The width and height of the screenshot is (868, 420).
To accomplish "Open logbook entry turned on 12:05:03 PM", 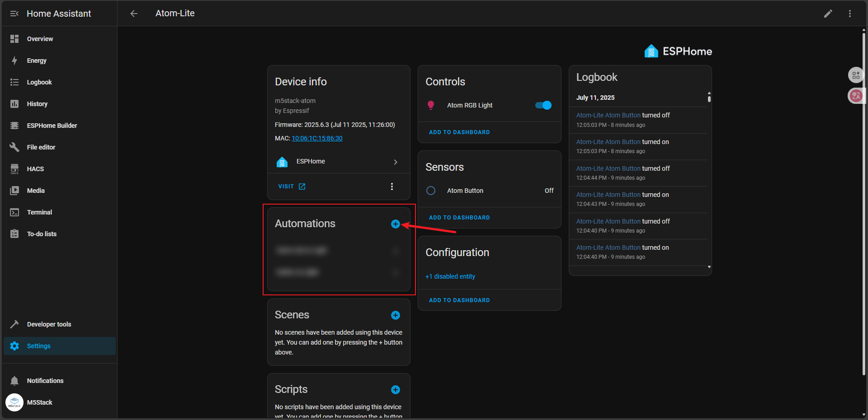I will pyautogui.click(x=638, y=146).
